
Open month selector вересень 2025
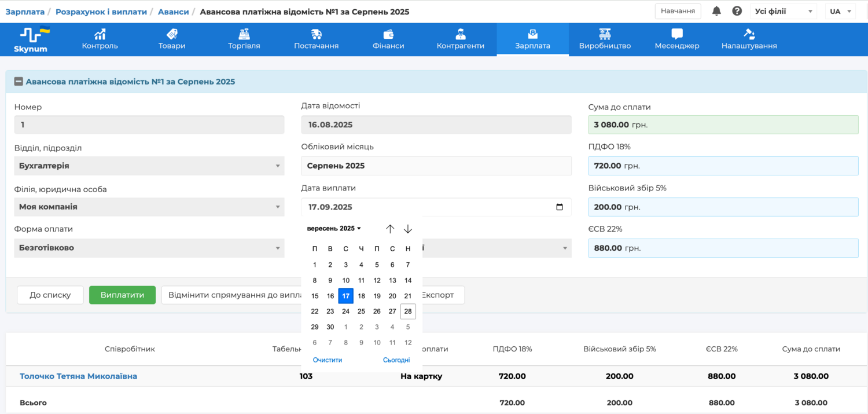pyautogui.click(x=334, y=229)
